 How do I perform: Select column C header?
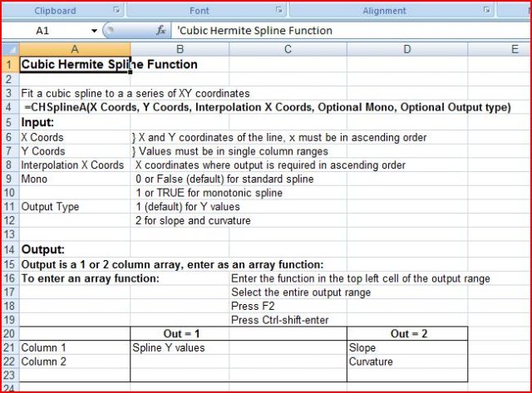[288, 50]
